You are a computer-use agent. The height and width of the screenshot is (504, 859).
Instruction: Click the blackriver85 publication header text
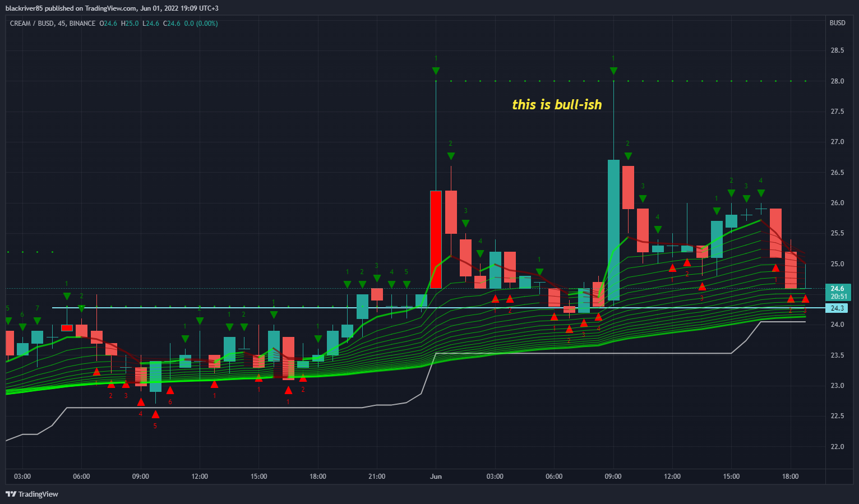coord(112,8)
